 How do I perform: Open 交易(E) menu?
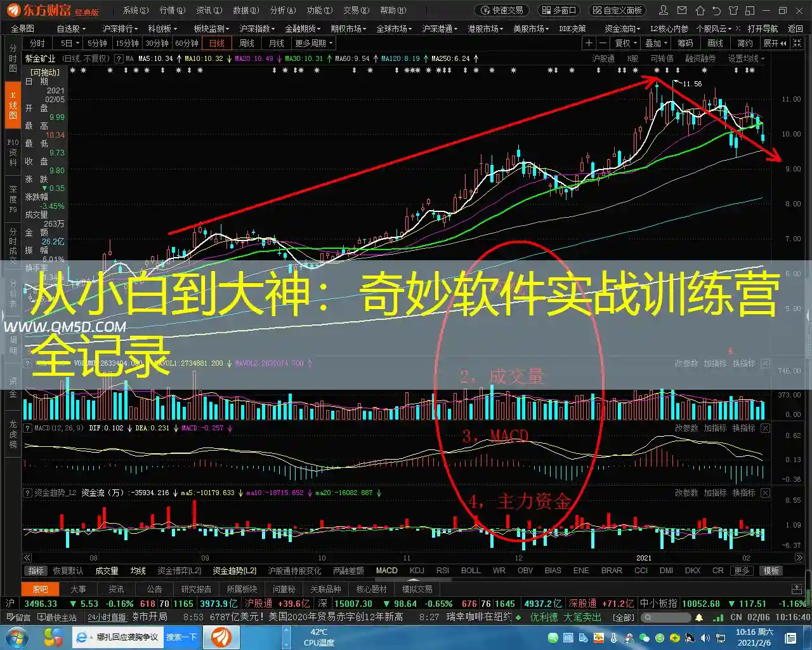pos(356,10)
